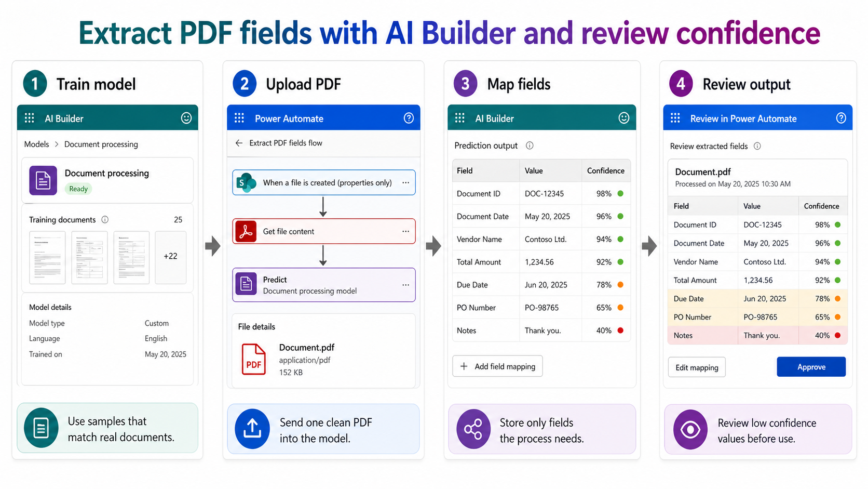The height and width of the screenshot is (489, 868).
Task: Click info icon next to Training documents
Action: pyautogui.click(x=105, y=219)
